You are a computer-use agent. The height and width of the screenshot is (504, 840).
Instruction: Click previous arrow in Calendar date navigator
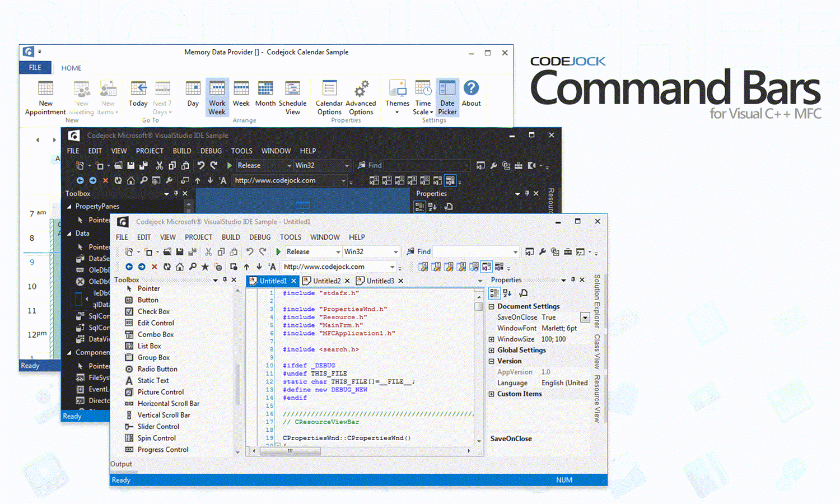tap(38, 140)
